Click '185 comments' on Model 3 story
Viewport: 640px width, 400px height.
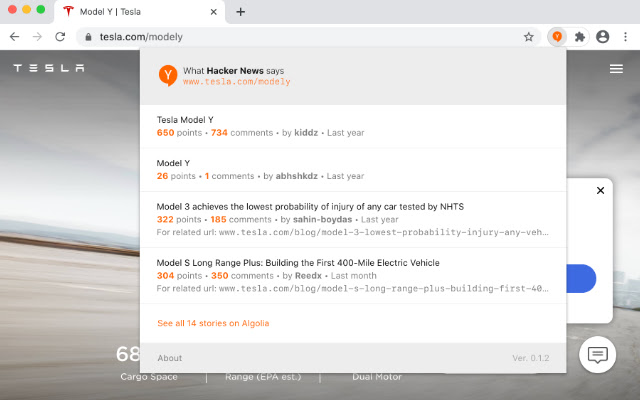[241, 219]
